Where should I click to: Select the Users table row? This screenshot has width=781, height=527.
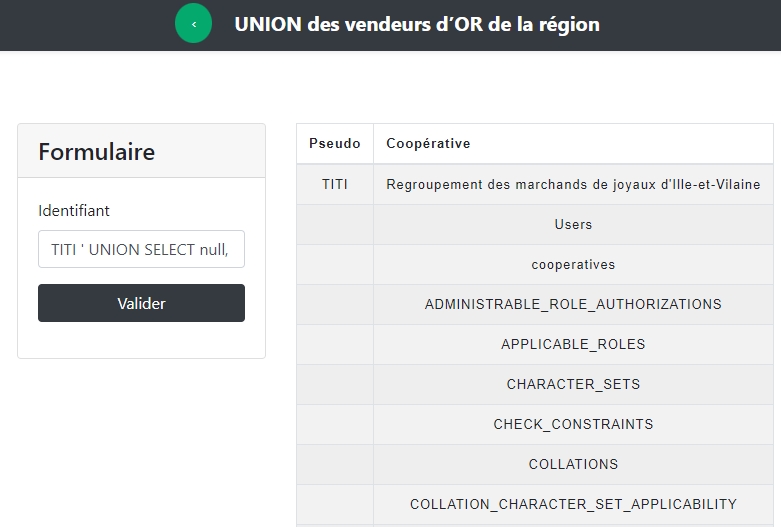tap(573, 225)
